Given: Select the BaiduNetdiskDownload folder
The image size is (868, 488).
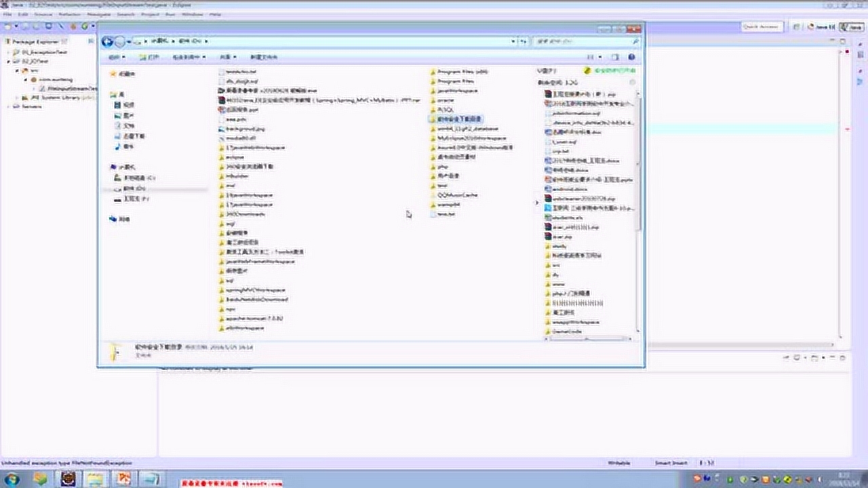Looking at the screenshot, I should (254, 299).
